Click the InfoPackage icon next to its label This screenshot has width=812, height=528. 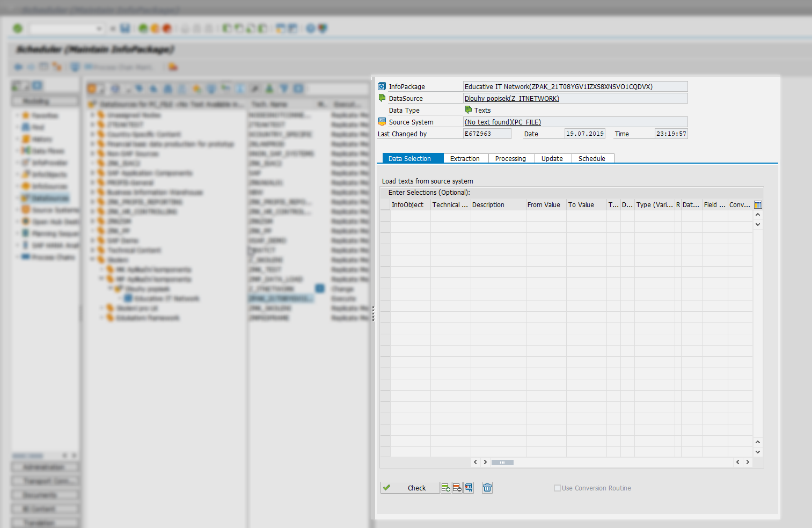381,86
